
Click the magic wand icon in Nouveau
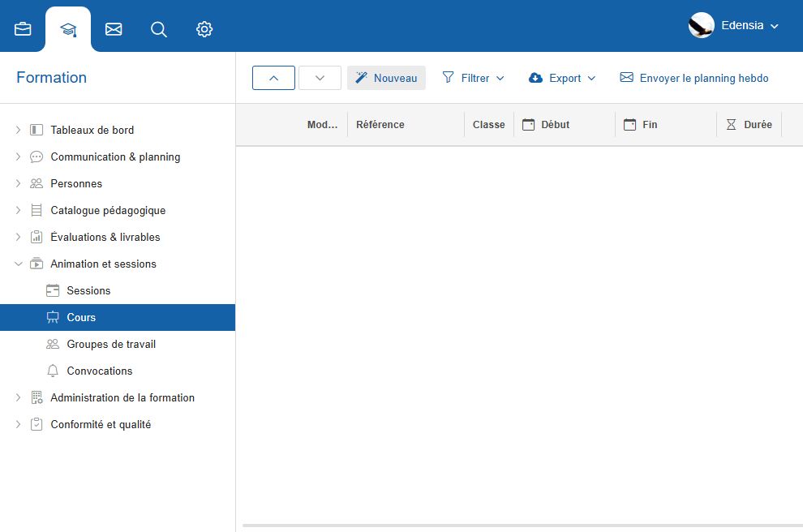point(361,77)
